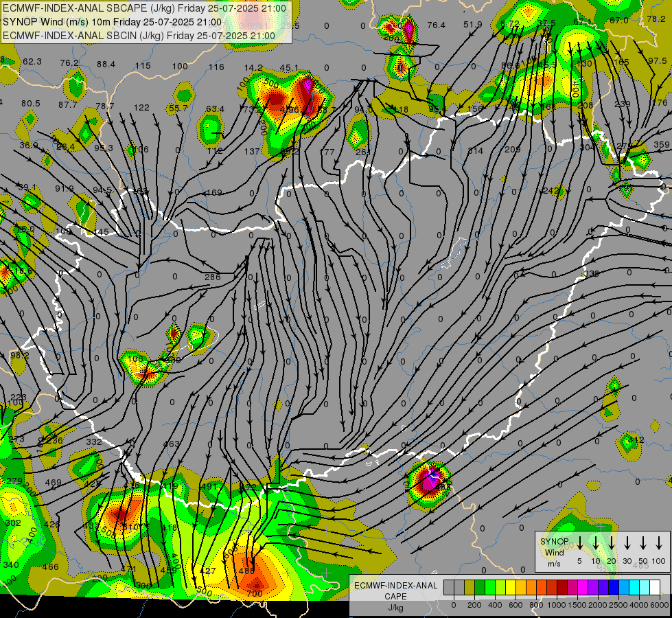Click the 209 value on the map
This screenshot has width=672, height=618.
512,149
